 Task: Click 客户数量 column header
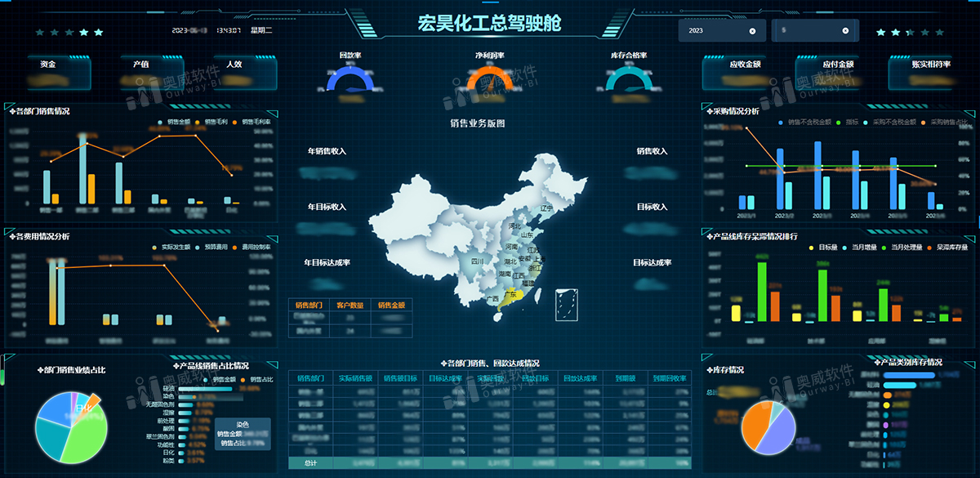tap(350, 305)
